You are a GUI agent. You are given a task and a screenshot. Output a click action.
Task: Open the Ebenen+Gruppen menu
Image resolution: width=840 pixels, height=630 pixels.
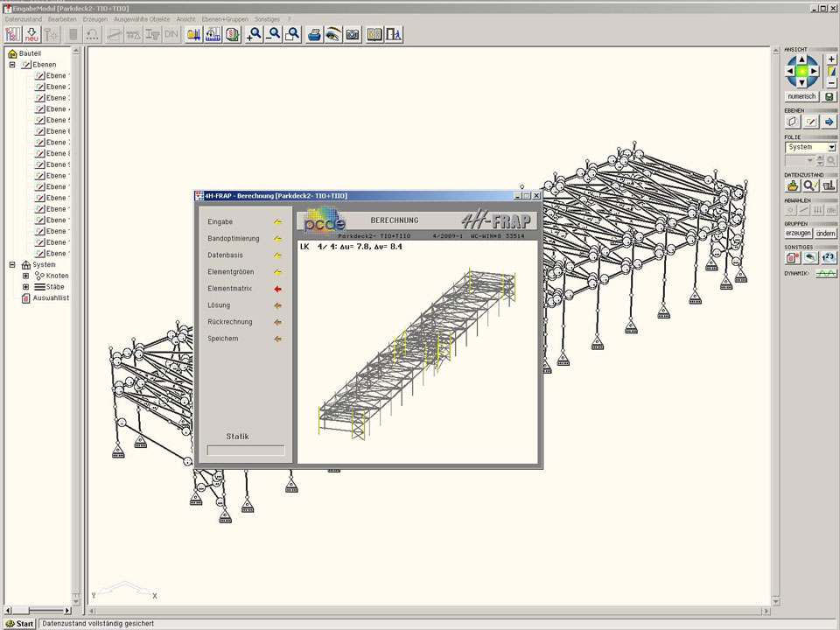coord(225,18)
